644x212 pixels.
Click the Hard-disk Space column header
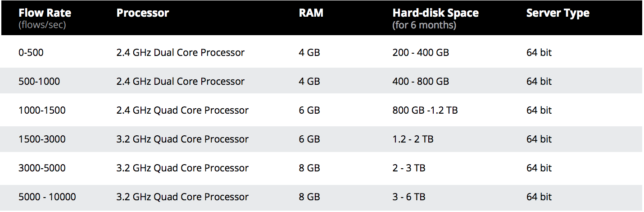pyautogui.click(x=435, y=14)
